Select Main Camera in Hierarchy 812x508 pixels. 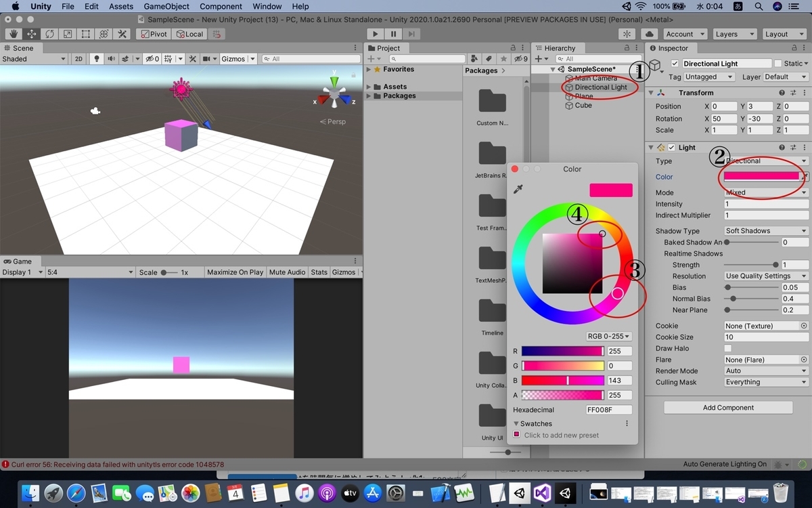pyautogui.click(x=595, y=78)
